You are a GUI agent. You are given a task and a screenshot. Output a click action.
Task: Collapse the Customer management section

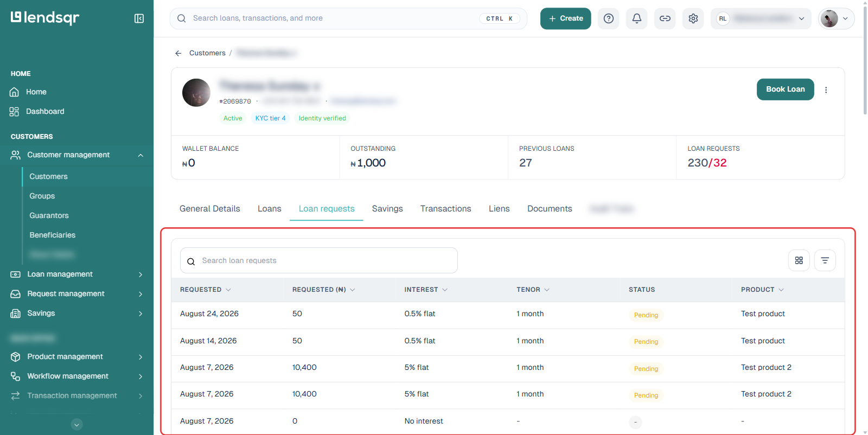click(141, 155)
